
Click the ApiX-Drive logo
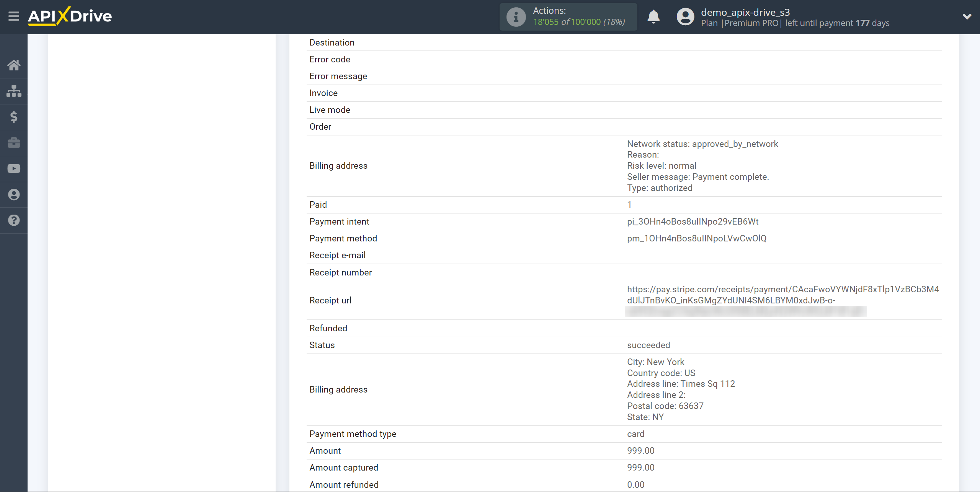(70, 16)
